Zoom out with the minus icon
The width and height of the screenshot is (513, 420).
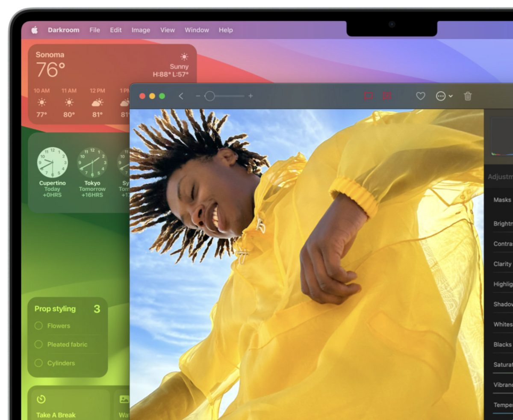(198, 96)
